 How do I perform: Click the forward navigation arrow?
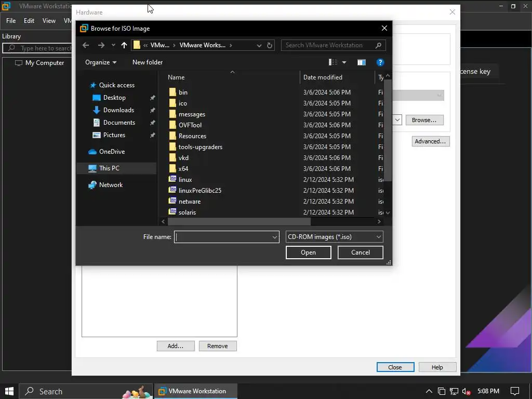[101, 45]
